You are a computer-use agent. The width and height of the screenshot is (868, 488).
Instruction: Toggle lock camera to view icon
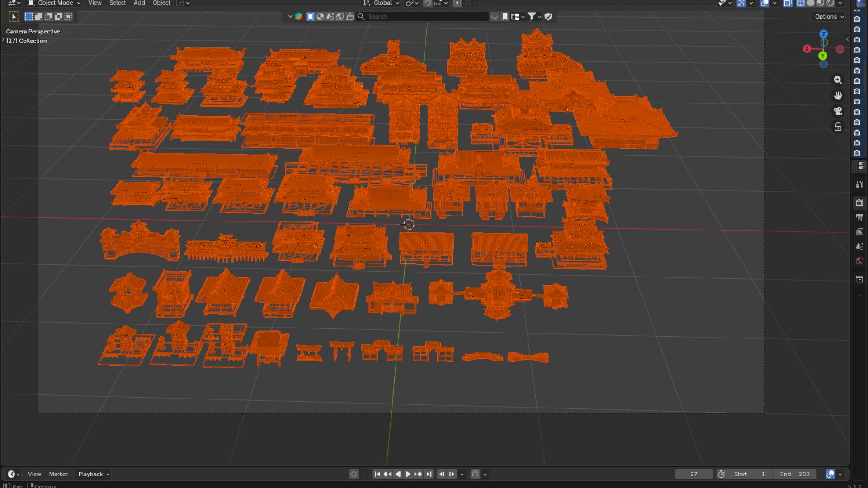click(838, 127)
